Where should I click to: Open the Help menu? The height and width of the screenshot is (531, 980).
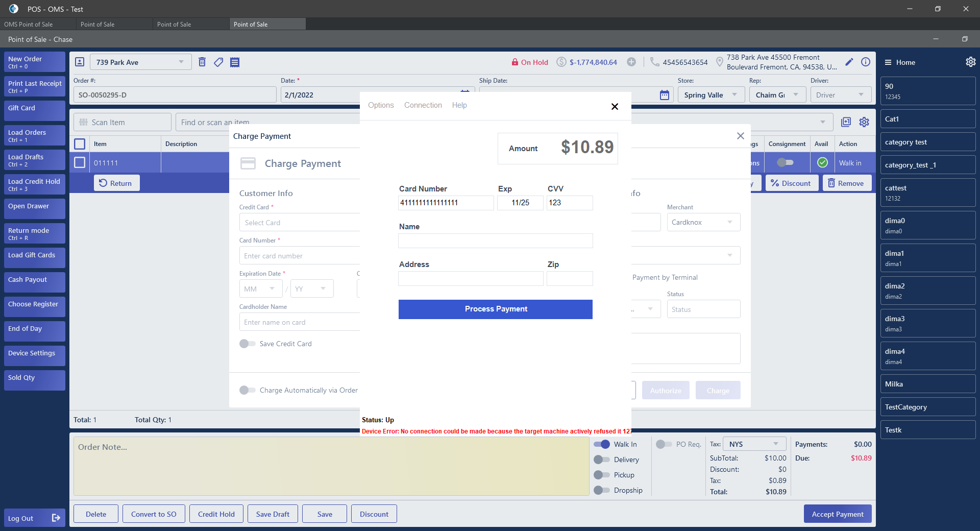tap(459, 105)
